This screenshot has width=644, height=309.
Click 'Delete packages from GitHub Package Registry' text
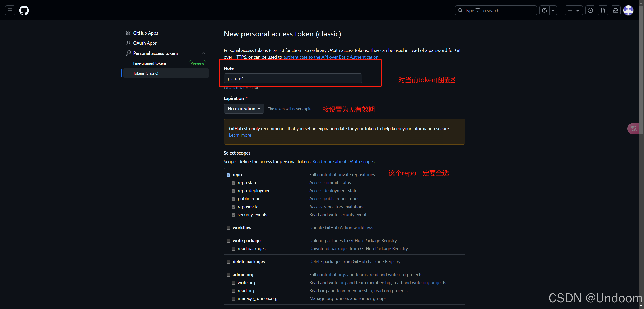355,261
